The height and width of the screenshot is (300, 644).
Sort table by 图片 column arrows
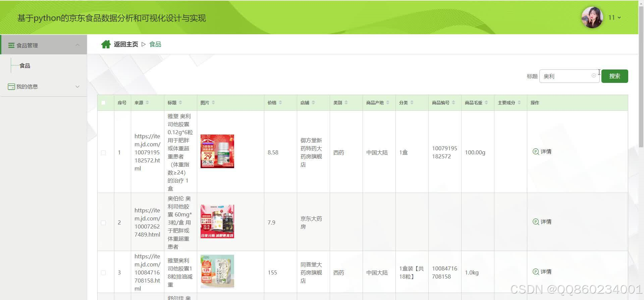(x=213, y=102)
